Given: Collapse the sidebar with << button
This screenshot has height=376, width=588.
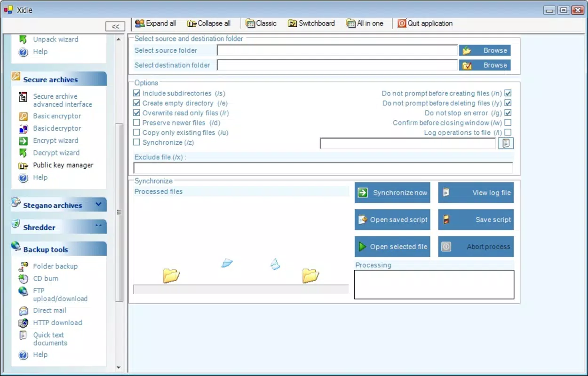Looking at the screenshot, I should (x=115, y=27).
